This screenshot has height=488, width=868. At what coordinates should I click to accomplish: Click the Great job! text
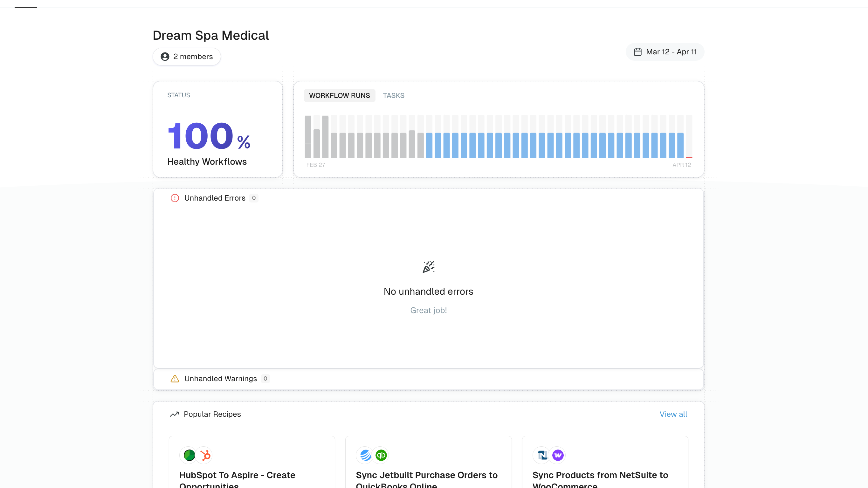428,310
